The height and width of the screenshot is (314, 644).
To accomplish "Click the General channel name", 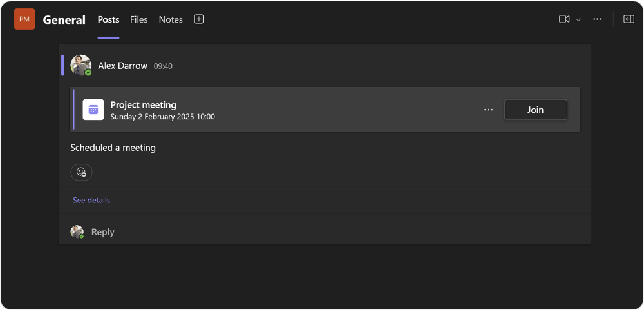I will point(64,20).
